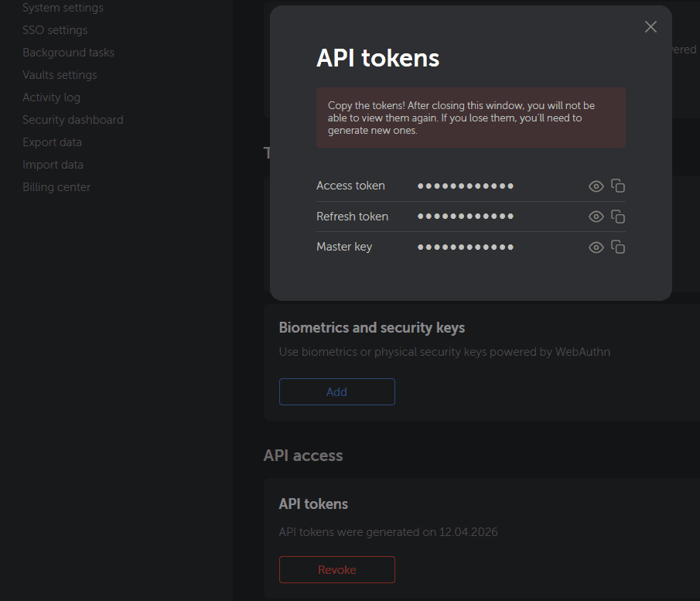Copy the Access token to clipboard
This screenshot has width=700, height=601.
coord(618,186)
